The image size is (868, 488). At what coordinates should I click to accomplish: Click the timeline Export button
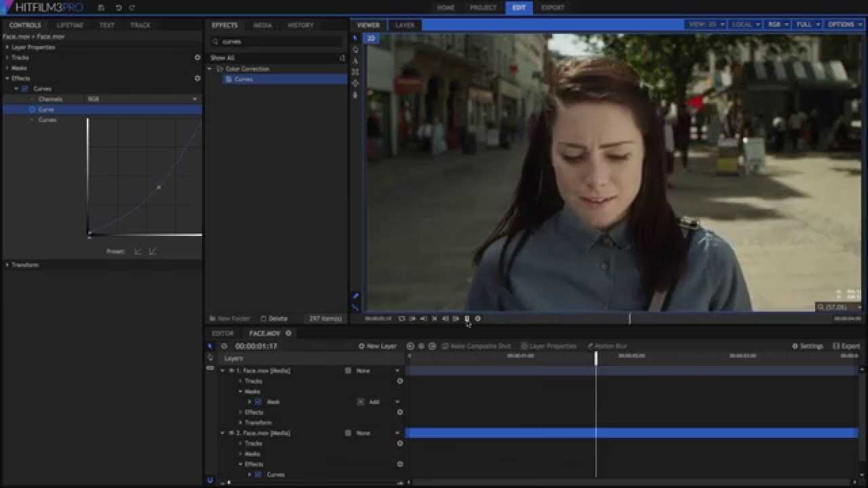[x=846, y=346]
